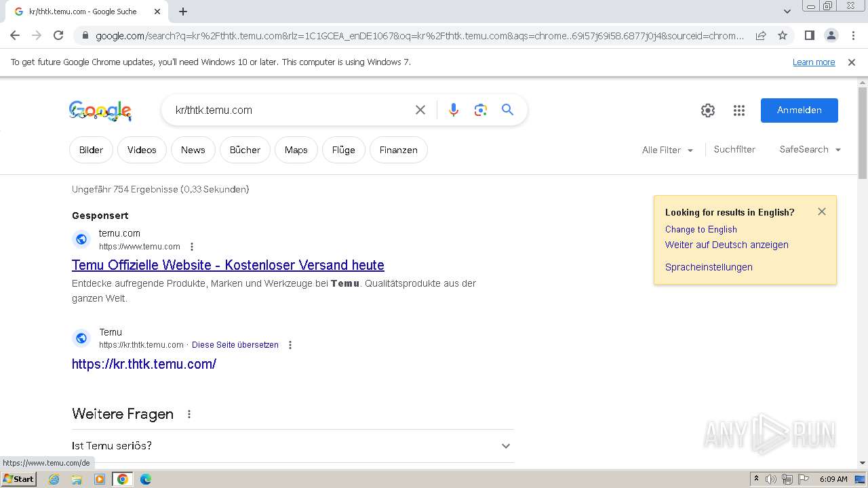Open the SafeSearch dropdown
The image size is (868, 488).
tap(810, 149)
